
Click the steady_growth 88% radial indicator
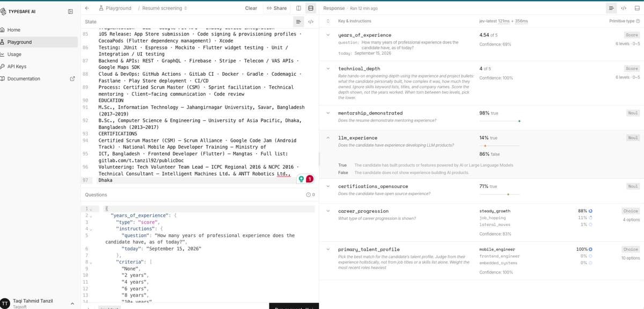tap(590, 211)
